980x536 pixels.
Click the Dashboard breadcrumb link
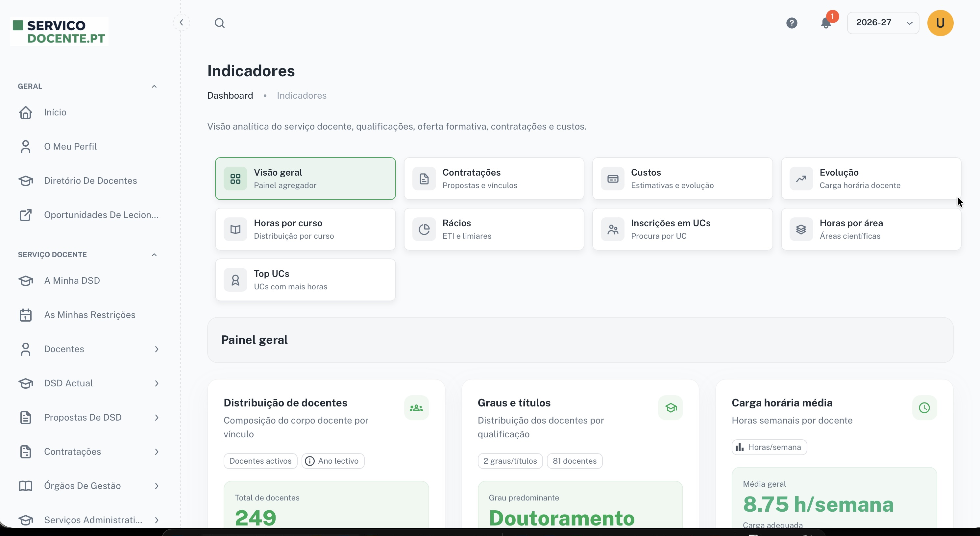(230, 95)
